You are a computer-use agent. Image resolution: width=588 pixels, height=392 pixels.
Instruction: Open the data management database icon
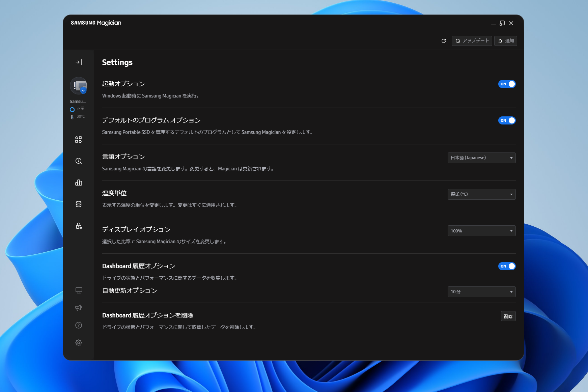[x=79, y=204]
